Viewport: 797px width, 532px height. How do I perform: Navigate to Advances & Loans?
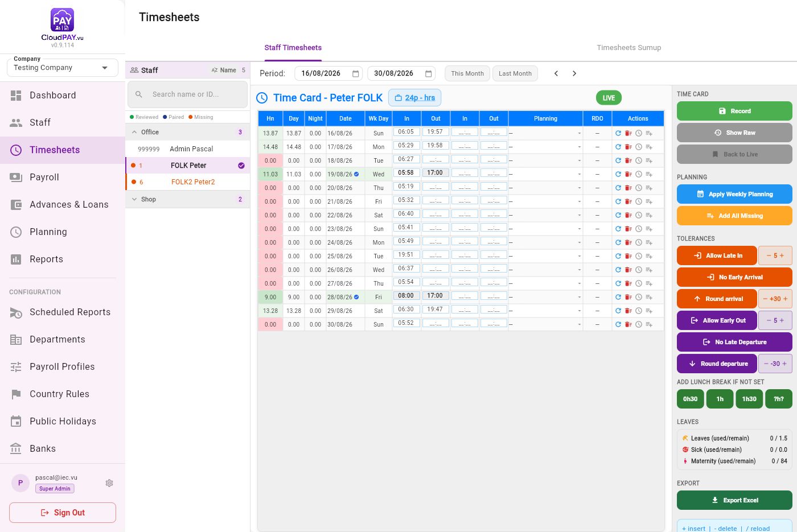click(x=63, y=204)
